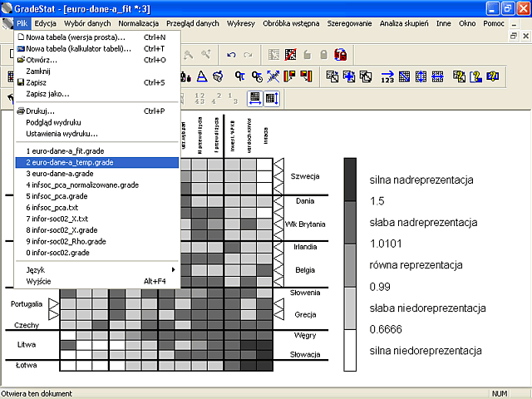Viewport: 532px width, 399px height.
Task: Click the blue triangle pyramid icon
Action: (x=202, y=76)
